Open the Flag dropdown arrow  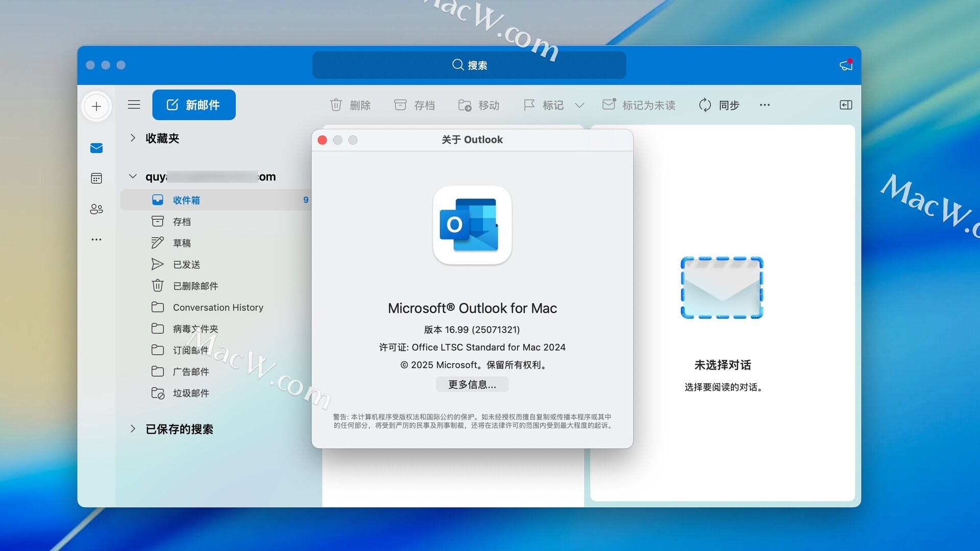(x=579, y=105)
